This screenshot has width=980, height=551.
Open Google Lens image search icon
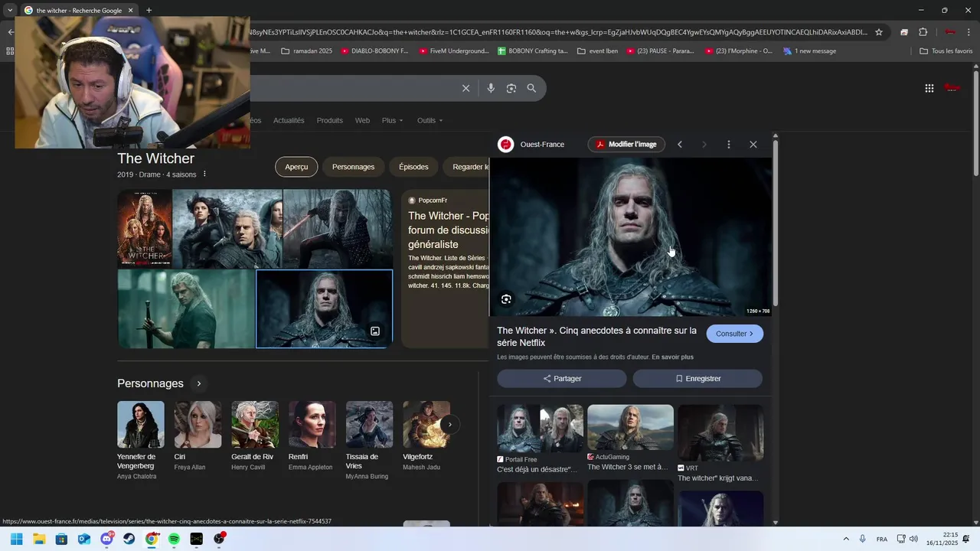[x=511, y=88]
